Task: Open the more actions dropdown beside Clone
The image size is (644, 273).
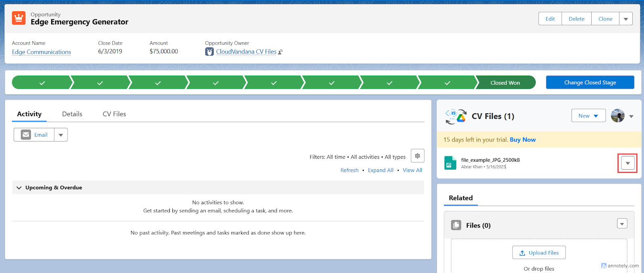Action: (626, 19)
